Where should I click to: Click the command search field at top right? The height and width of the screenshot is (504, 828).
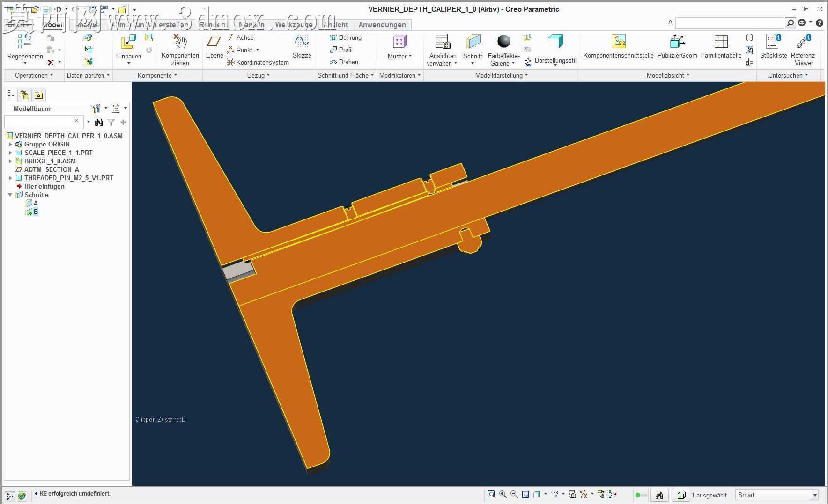tap(729, 23)
